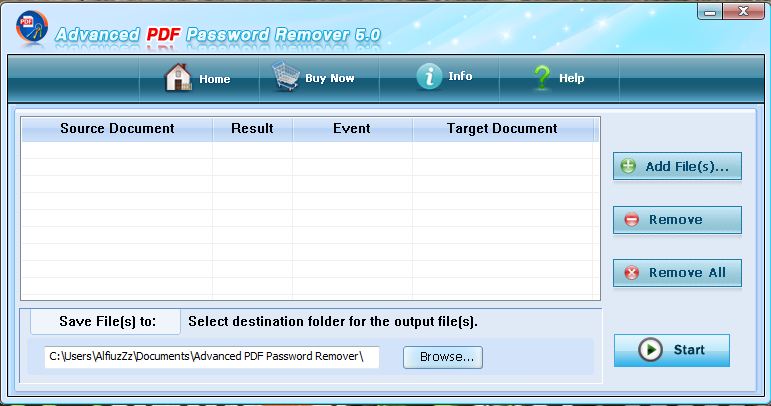
Task: Click the house icon for Home
Action: [x=178, y=78]
